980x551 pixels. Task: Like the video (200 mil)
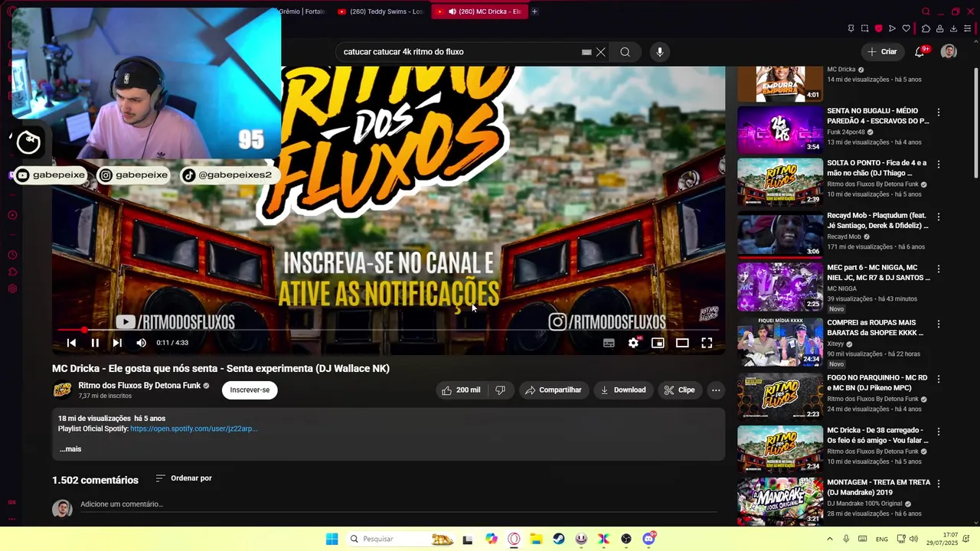pyautogui.click(x=461, y=390)
